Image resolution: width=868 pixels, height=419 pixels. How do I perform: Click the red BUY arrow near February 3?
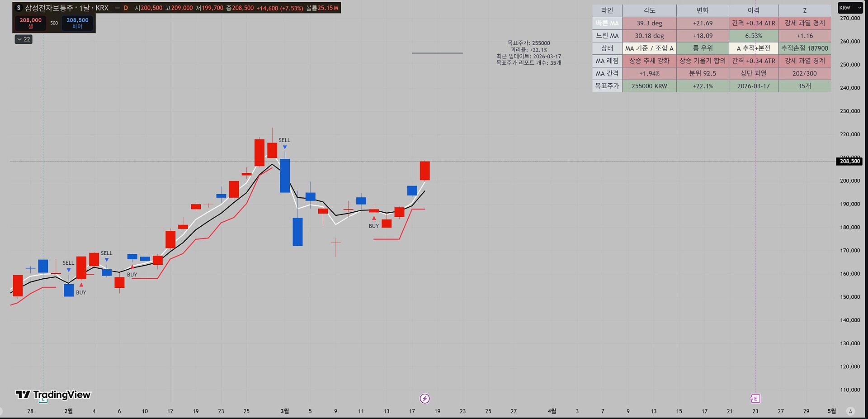coord(81,285)
